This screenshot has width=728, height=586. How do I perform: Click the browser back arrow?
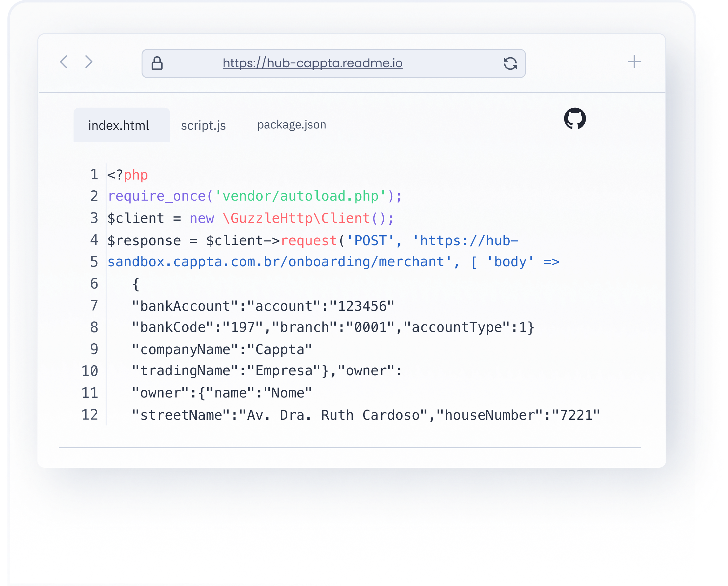[x=64, y=62]
